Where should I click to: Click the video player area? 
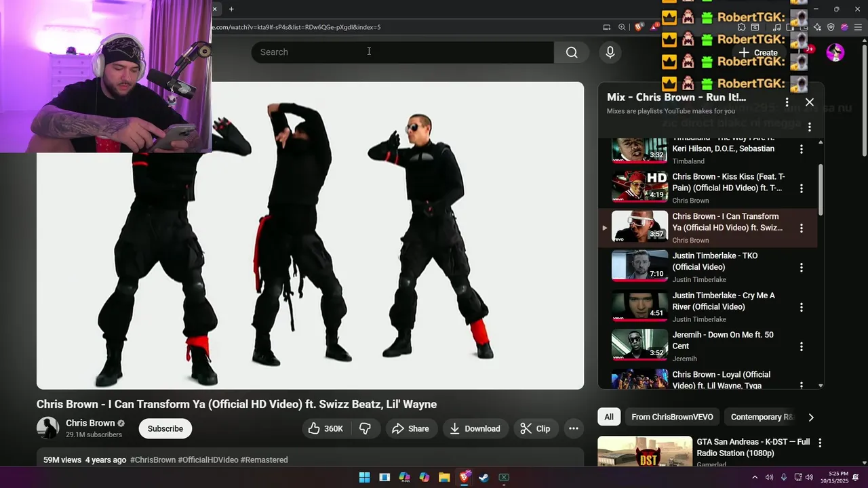tap(310, 236)
